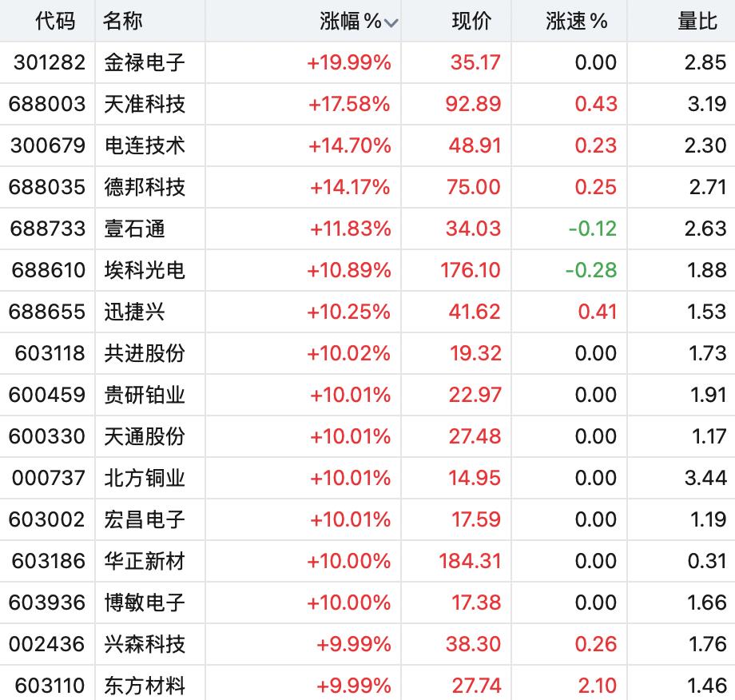Open stock 金禄电子

(145, 62)
